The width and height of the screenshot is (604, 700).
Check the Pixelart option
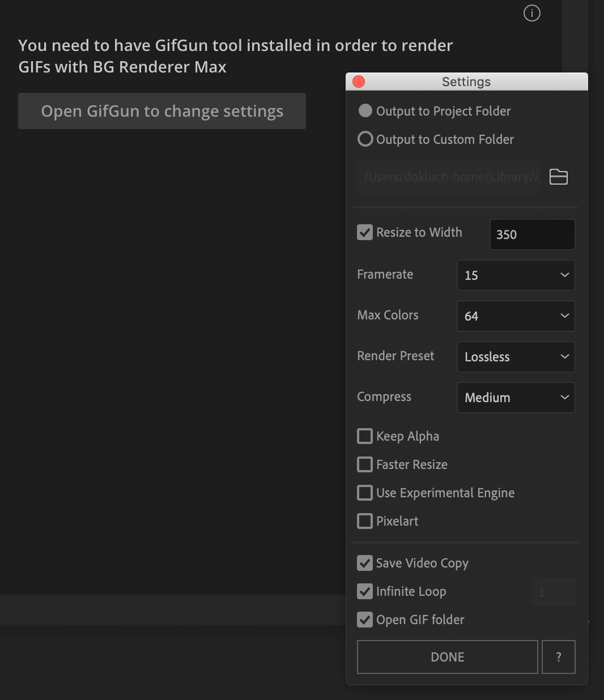coord(365,521)
